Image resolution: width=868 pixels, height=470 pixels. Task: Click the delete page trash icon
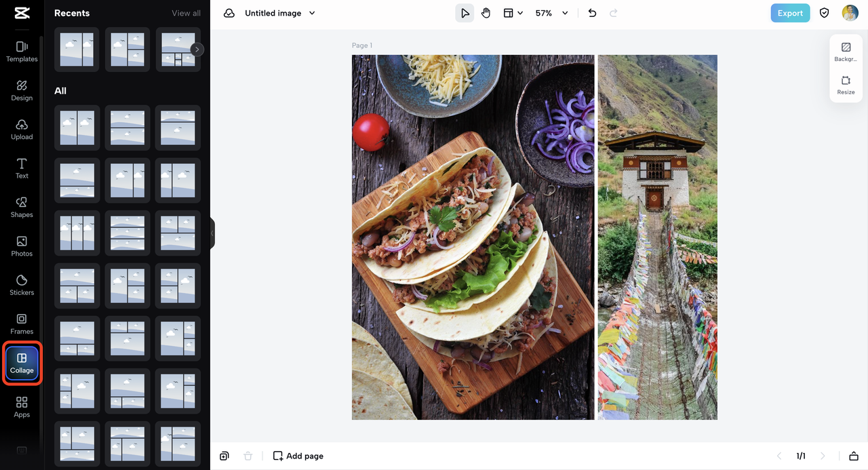[x=248, y=456]
